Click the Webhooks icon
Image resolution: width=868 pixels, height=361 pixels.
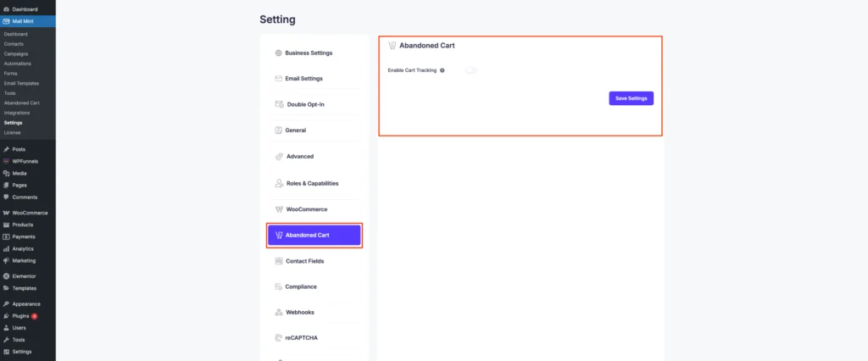click(x=279, y=313)
